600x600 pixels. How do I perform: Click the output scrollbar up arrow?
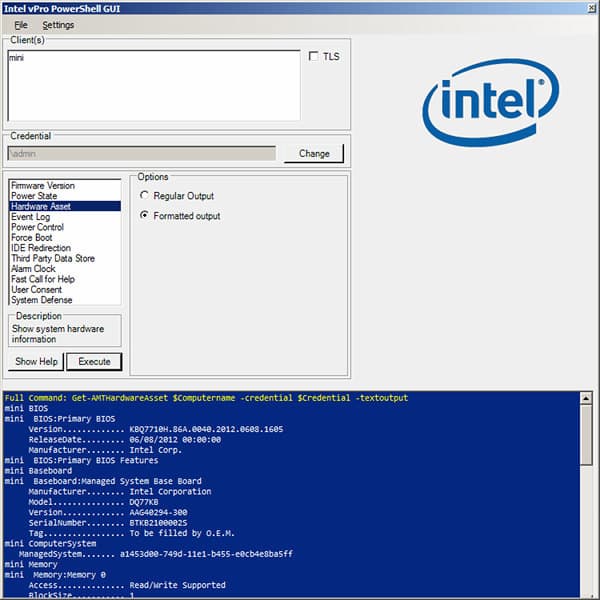586,398
